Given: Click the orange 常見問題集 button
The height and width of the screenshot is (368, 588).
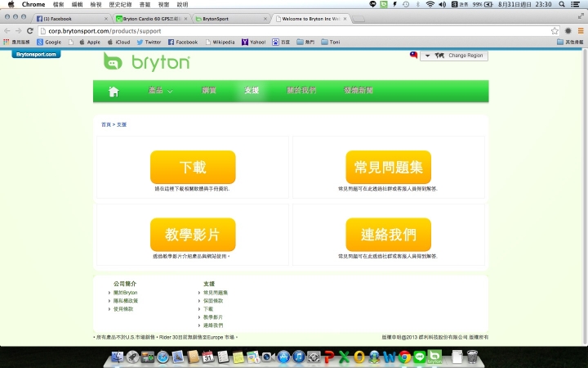Looking at the screenshot, I should [x=388, y=167].
